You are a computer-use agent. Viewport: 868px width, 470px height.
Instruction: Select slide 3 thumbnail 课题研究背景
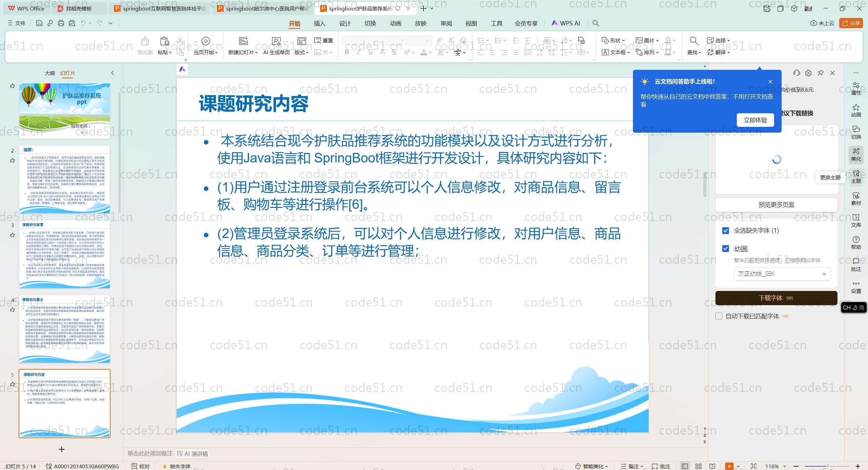(64, 254)
